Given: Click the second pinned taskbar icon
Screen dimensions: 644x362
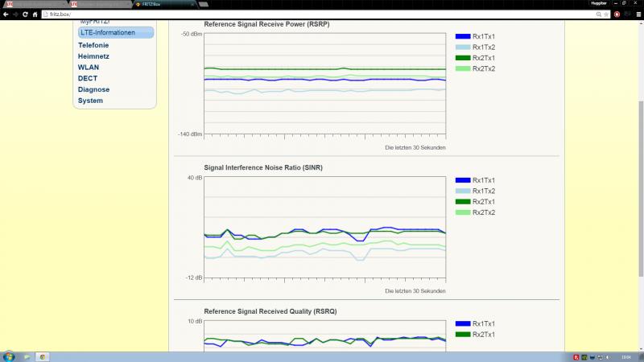Looking at the screenshot, I should pos(27,357).
